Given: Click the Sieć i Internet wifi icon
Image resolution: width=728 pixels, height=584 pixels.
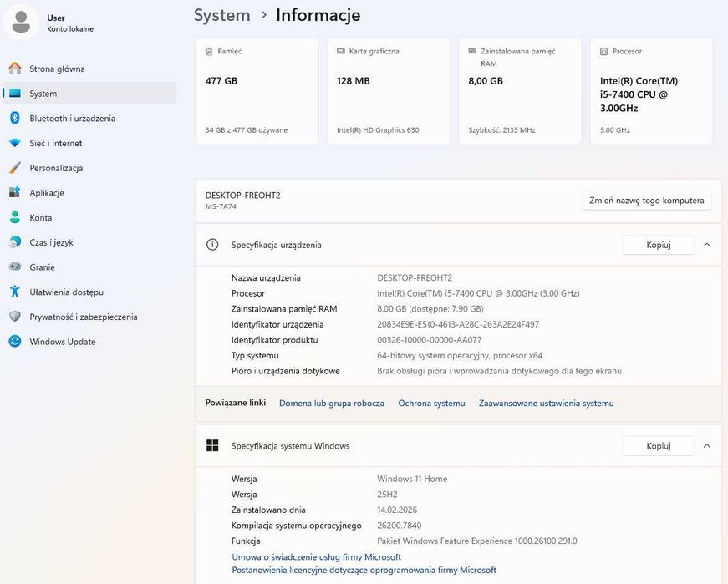Looking at the screenshot, I should coord(14,143).
